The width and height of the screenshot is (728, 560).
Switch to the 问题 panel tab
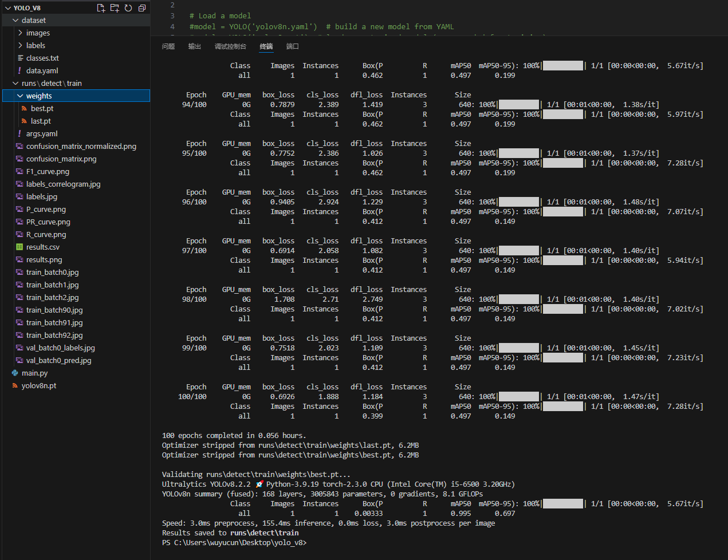click(168, 46)
